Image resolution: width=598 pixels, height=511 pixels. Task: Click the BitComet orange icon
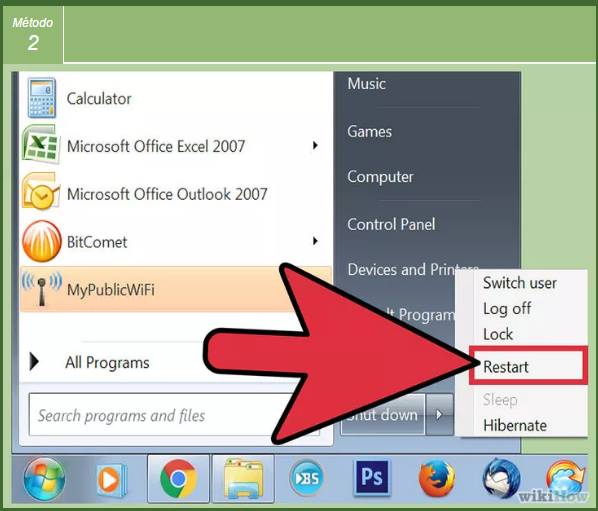(x=42, y=241)
